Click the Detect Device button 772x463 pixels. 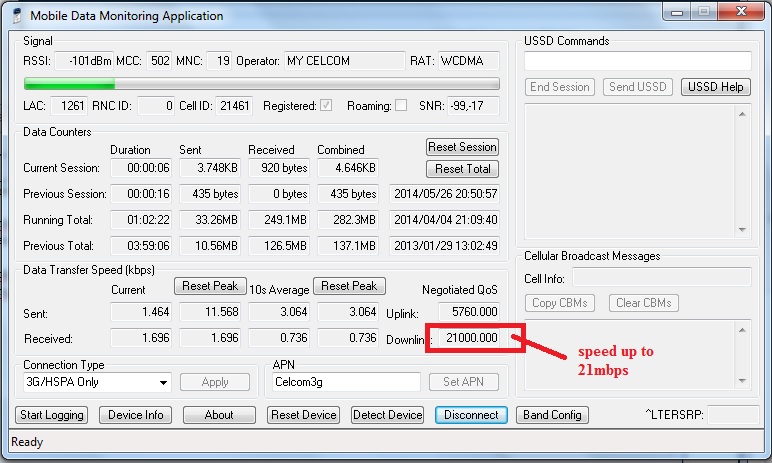[387, 415]
